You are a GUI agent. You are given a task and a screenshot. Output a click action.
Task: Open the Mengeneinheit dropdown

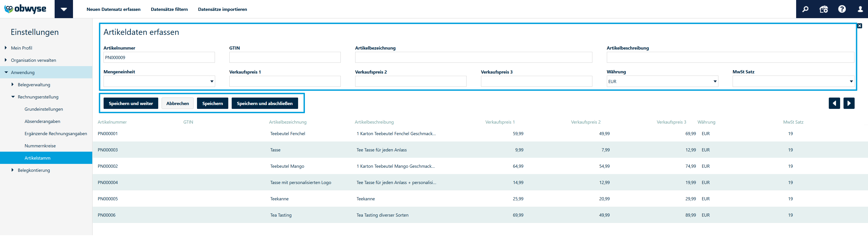click(159, 81)
